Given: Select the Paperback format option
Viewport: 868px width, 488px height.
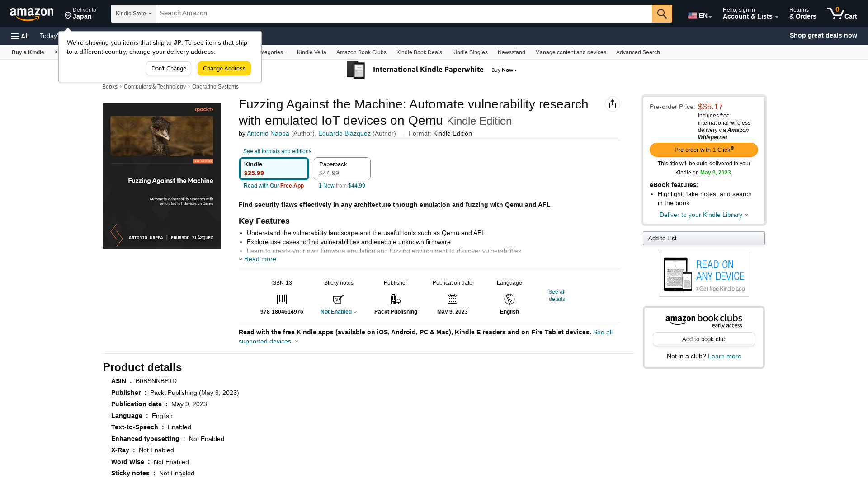Looking at the screenshot, I should click(342, 169).
